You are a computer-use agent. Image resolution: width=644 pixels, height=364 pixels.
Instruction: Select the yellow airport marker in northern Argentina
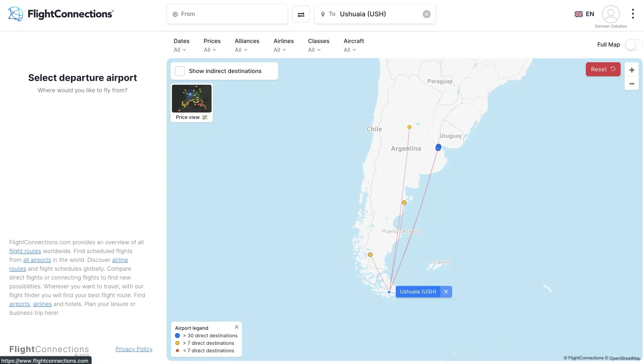[409, 127]
